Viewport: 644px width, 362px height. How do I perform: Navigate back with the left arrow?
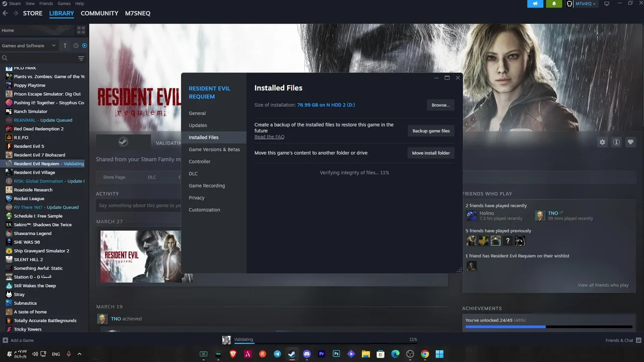tap(6, 13)
